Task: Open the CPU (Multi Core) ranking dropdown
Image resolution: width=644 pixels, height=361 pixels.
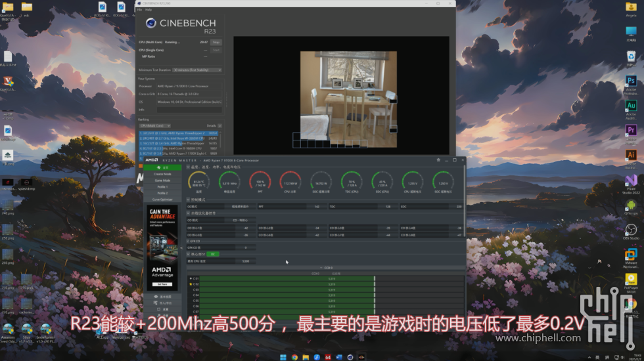Action: (155, 125)
